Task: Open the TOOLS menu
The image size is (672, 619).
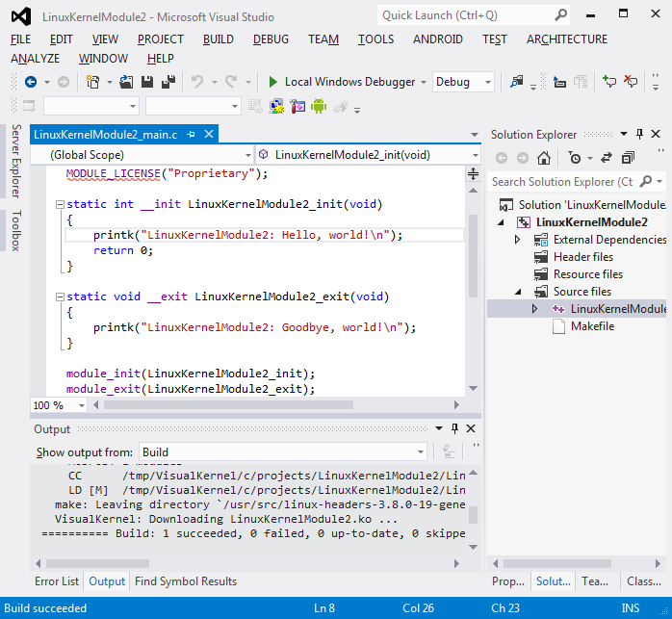Action: [375, 39]
